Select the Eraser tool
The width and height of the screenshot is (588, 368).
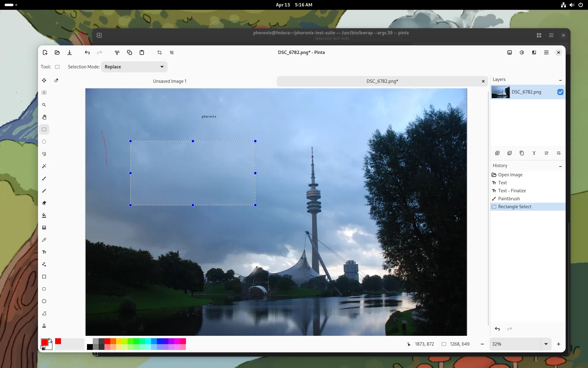pyautogui.click(x=44, y=203)
